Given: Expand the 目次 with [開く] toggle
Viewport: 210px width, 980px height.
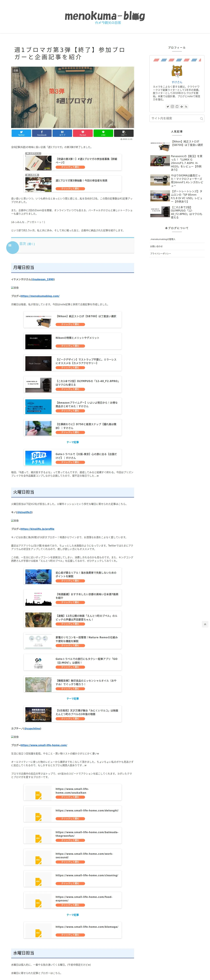Looking at the screenshot, I should 31,244.
